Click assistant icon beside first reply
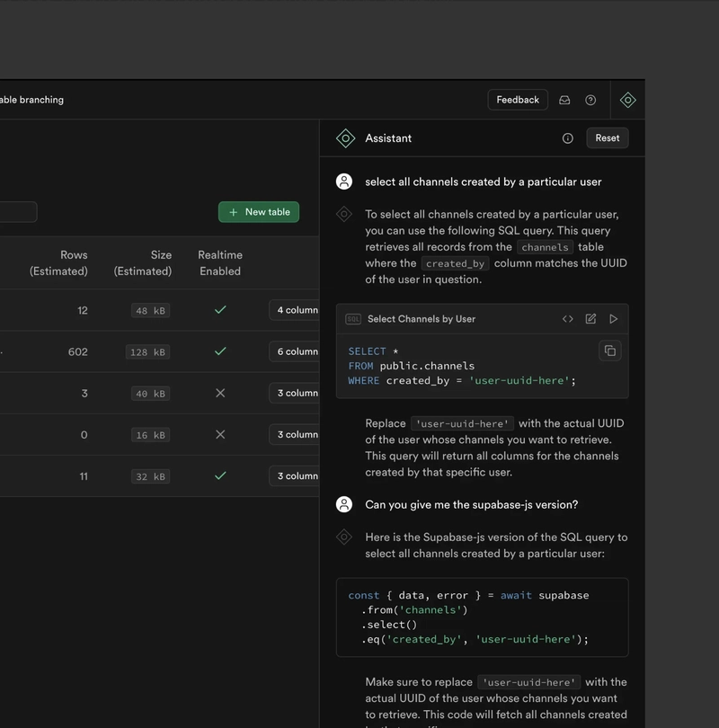This screenshot has width=719, height=728. [x=344, y=214]
